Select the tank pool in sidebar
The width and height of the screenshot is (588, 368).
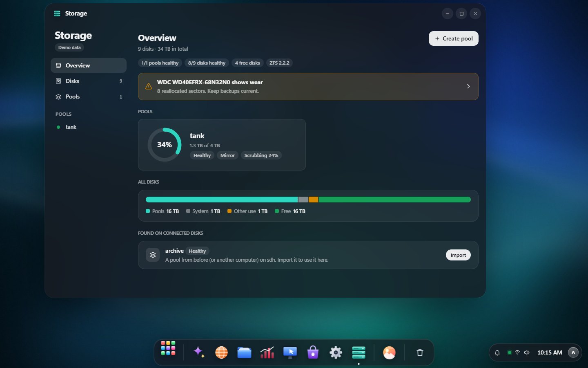point(89,127)
